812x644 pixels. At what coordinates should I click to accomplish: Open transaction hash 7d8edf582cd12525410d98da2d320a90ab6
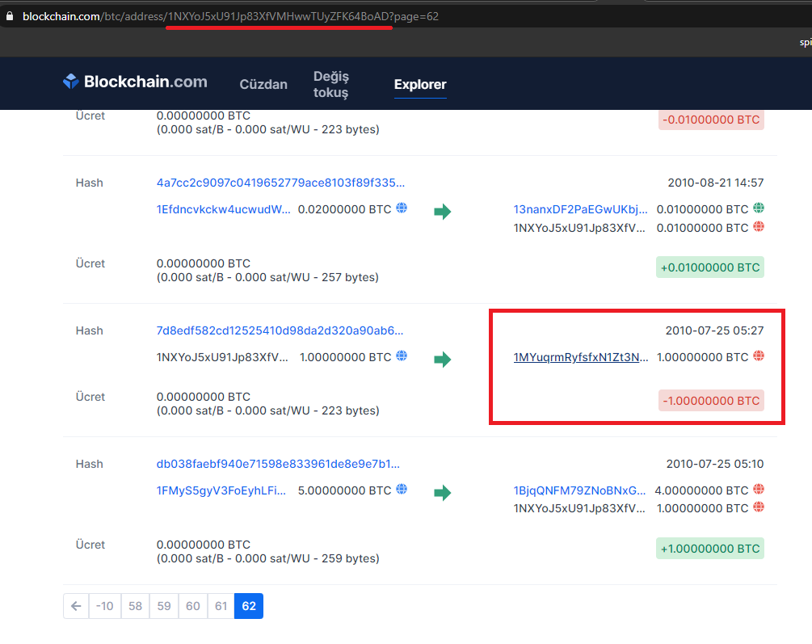point(280,330)
